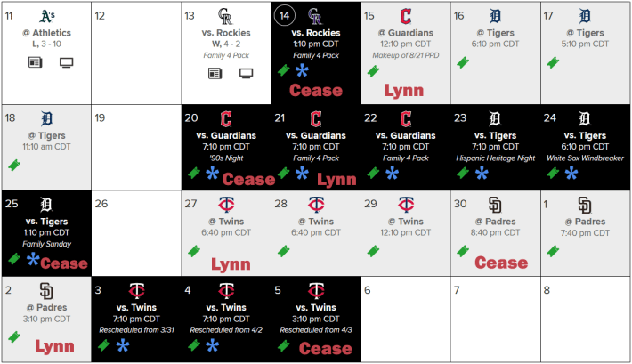This screenshot has width=632, height=364.
Task: Click the blue asterisk on the 22nd Guardians game
Action: click(x=392, y=174)
